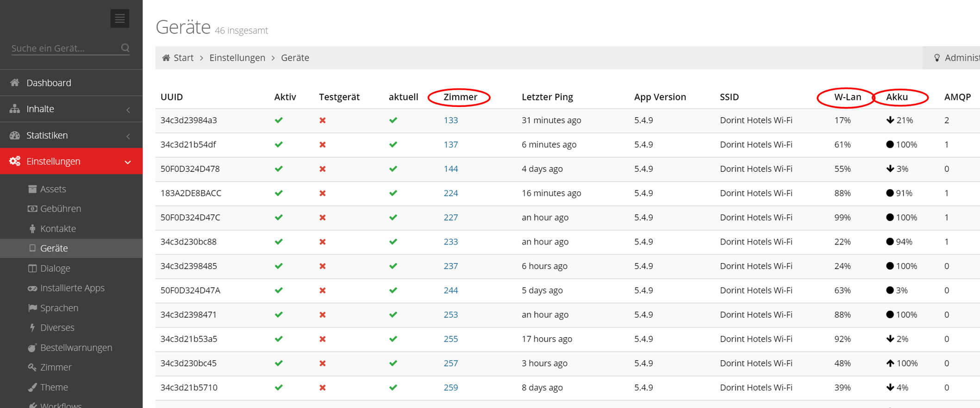Open Bestellwarnungen in the settings submenu

click(x=76, y=348)
